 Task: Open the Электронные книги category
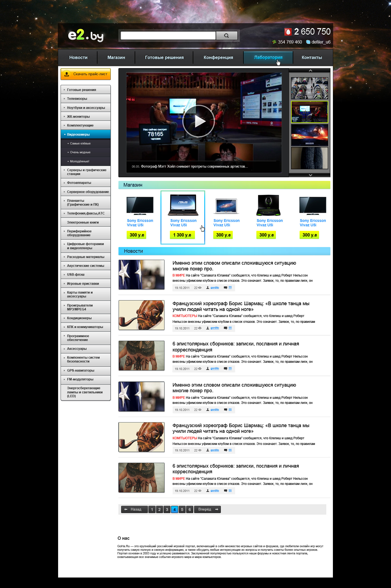[x=86, y=222]
